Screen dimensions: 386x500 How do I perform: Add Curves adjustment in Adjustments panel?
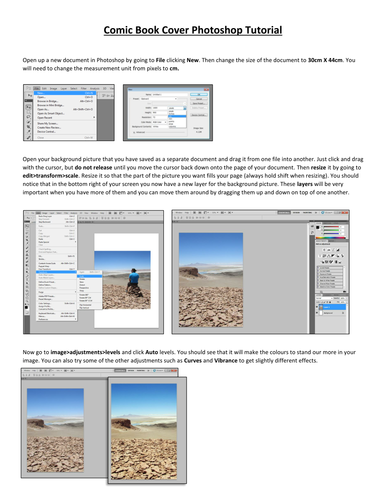(333, 250)
